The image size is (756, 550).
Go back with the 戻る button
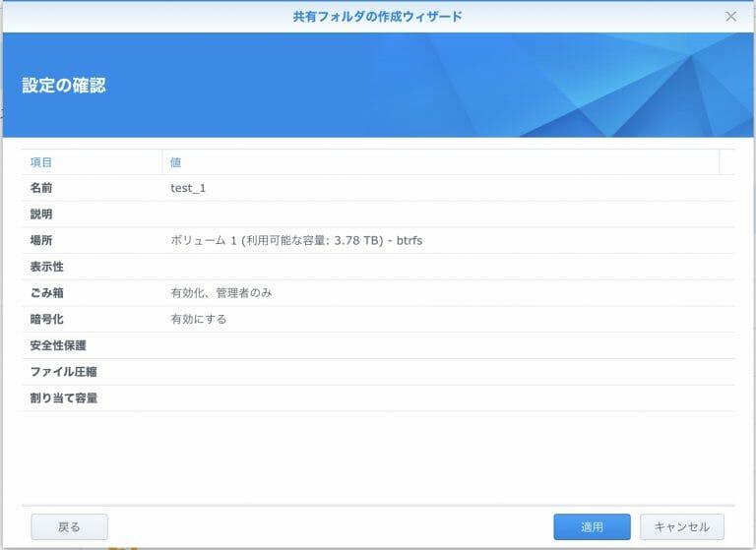tap(69, 526)
